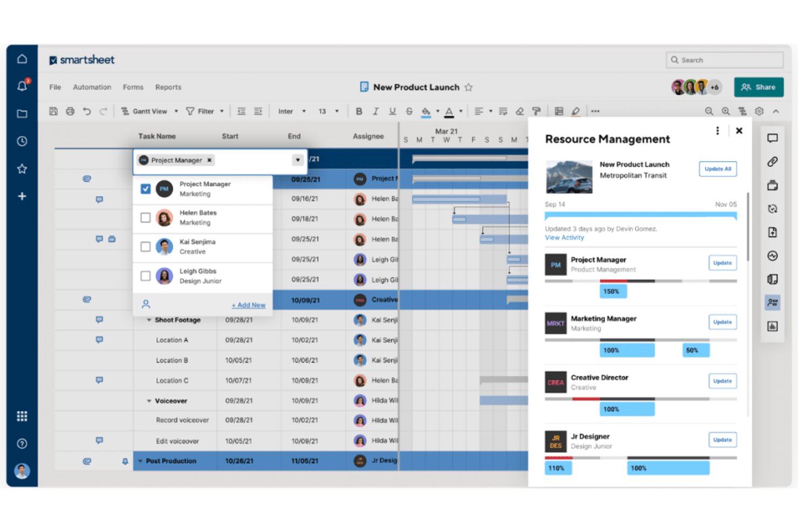The height and width of the screenshot is (532, 798).
Task: Click the + Add New link
Action: (249, 305)
